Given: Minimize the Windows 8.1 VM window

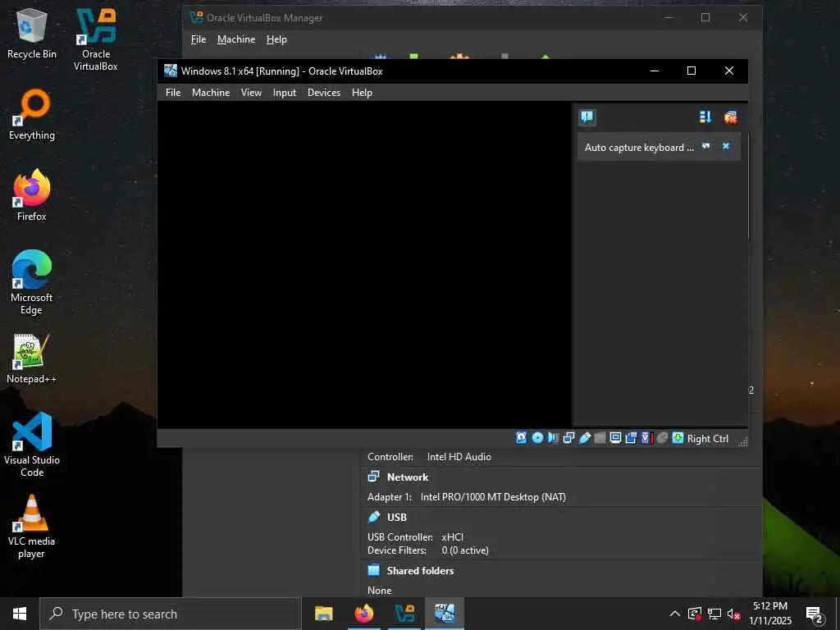Looking at the screenshot, I should [654, 71].
